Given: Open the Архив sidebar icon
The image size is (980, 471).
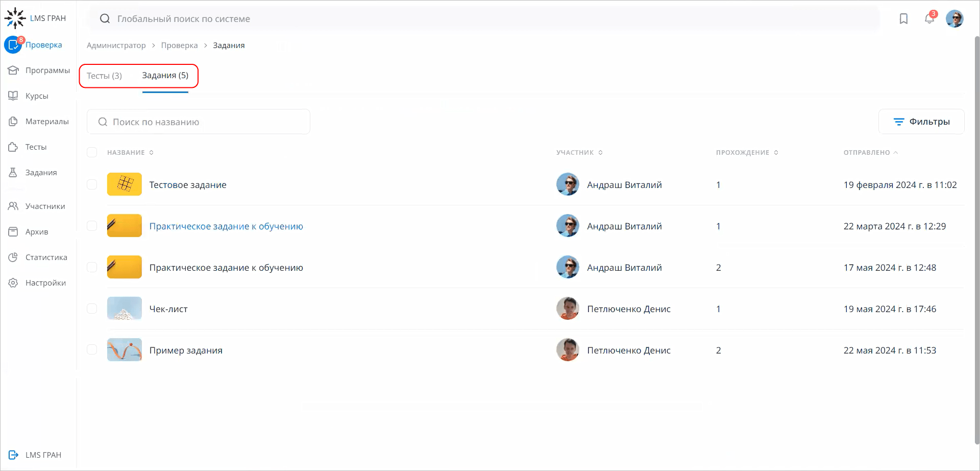Looking at the screenshot, I should coord(13,232).
